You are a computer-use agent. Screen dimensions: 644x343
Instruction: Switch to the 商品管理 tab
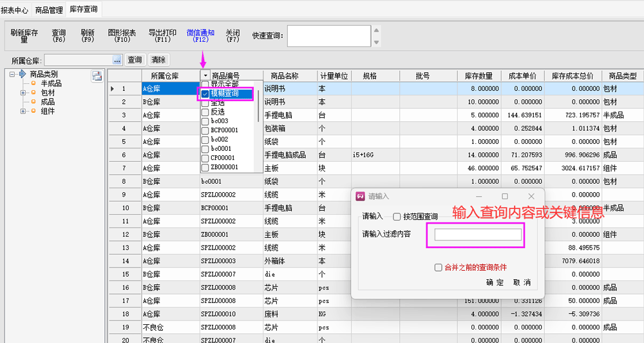48,10
